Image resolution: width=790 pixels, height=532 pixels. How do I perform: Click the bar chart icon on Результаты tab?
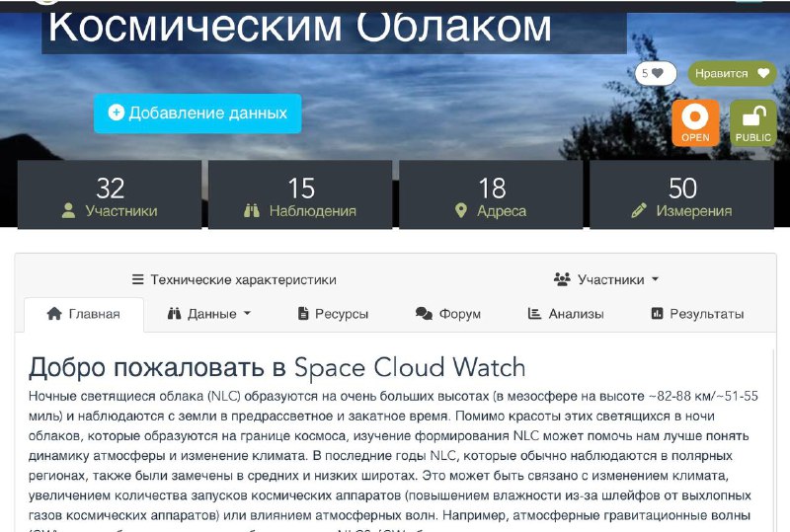(657, 313)
